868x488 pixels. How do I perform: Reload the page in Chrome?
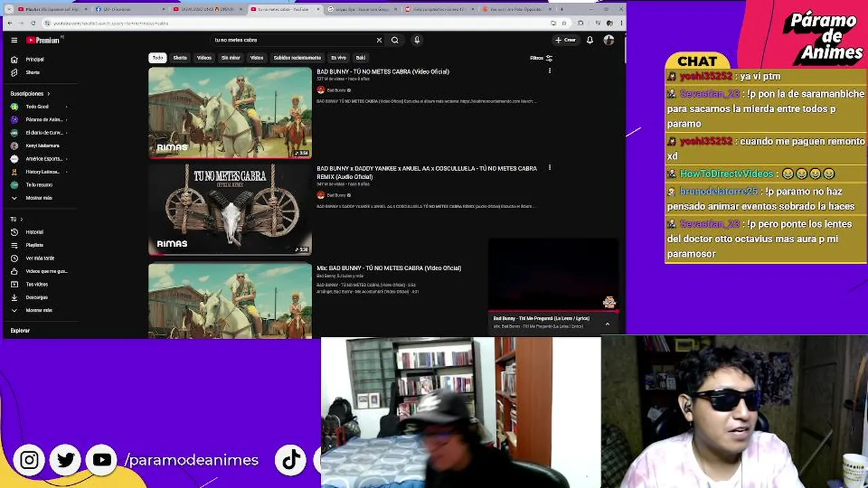point(33,23)
